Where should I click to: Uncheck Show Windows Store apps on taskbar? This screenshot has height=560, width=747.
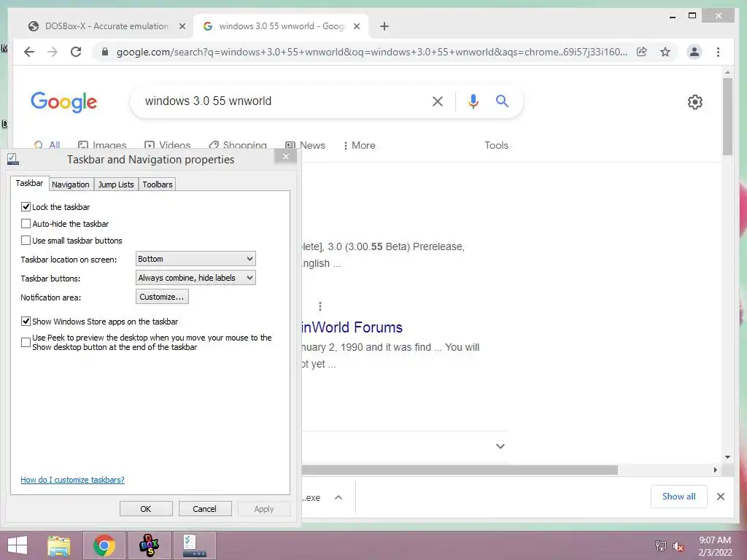(x=26, y=322)
